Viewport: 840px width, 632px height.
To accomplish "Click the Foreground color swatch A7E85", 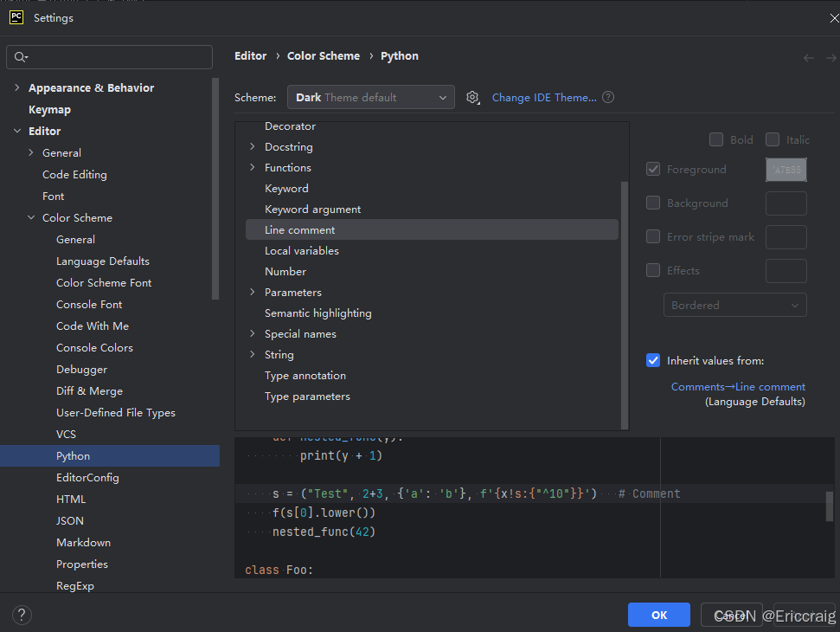I will [785, 170].
